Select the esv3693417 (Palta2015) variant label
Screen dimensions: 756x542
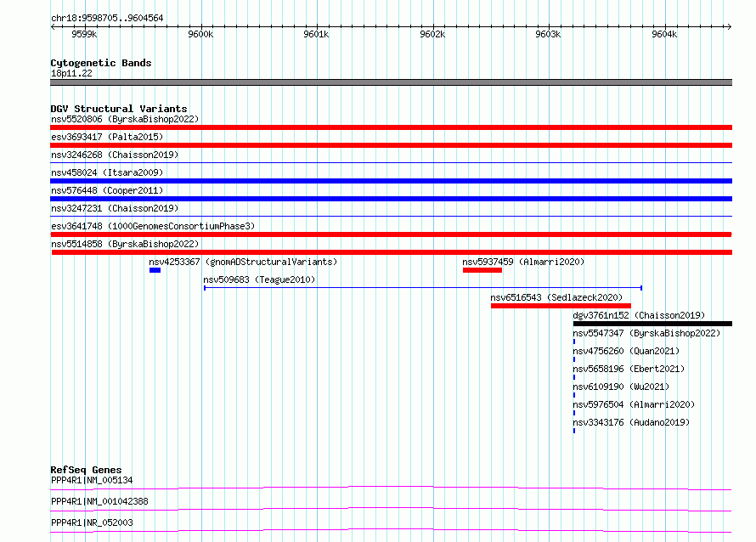107,137
